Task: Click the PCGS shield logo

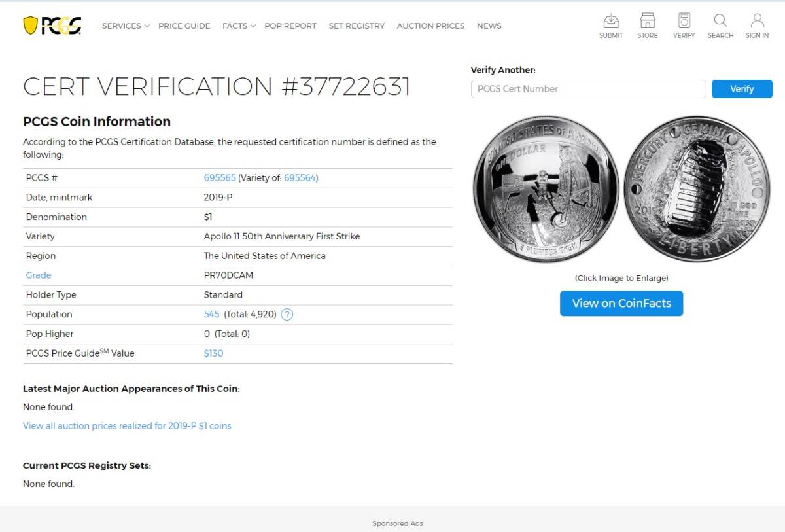Action: point(52,26)
